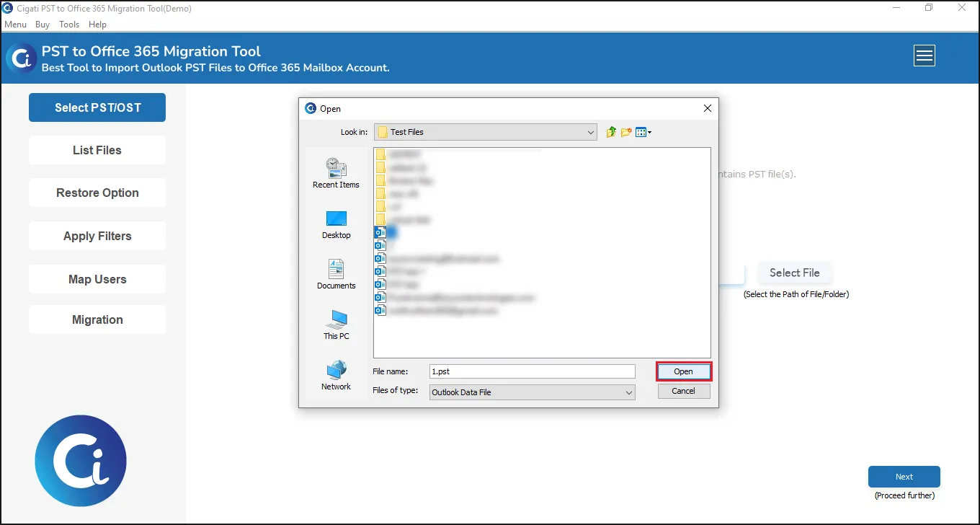Go to Documents location in dialog sidebar
Viewport: 980px width, 525px height.
pos(336,275)
